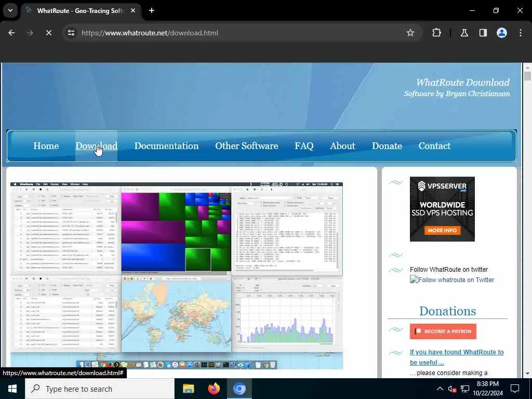Bookmark this page with star icon
This screenshot has height=399, width=532.
coord(410,33)
